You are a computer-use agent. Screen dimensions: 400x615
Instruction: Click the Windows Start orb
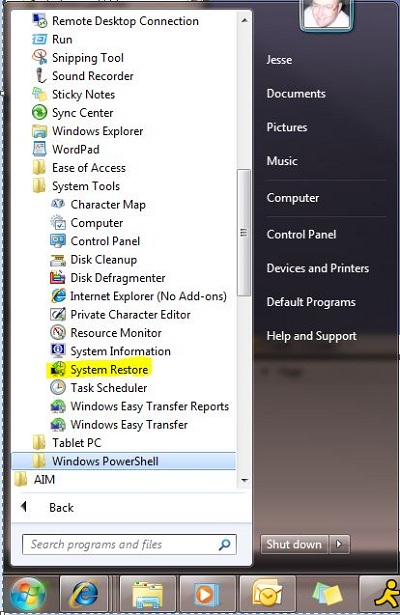[x=27, y=595]
